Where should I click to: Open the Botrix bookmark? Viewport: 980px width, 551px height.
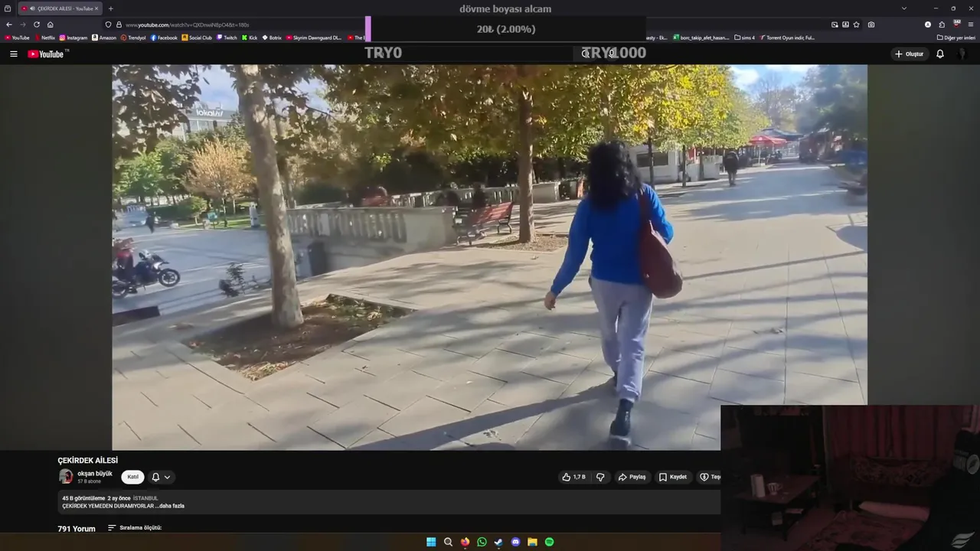tap(272, 37)
